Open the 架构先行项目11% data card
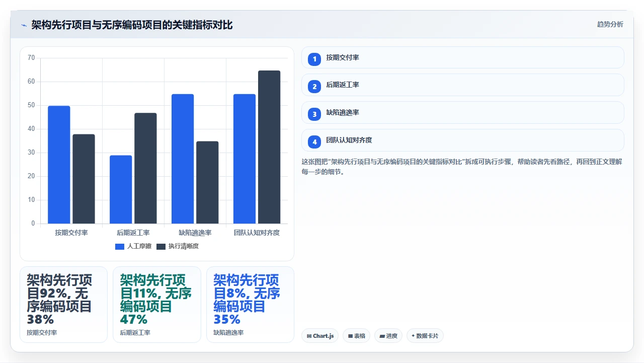The image size is (644, 363). point(156,305)
